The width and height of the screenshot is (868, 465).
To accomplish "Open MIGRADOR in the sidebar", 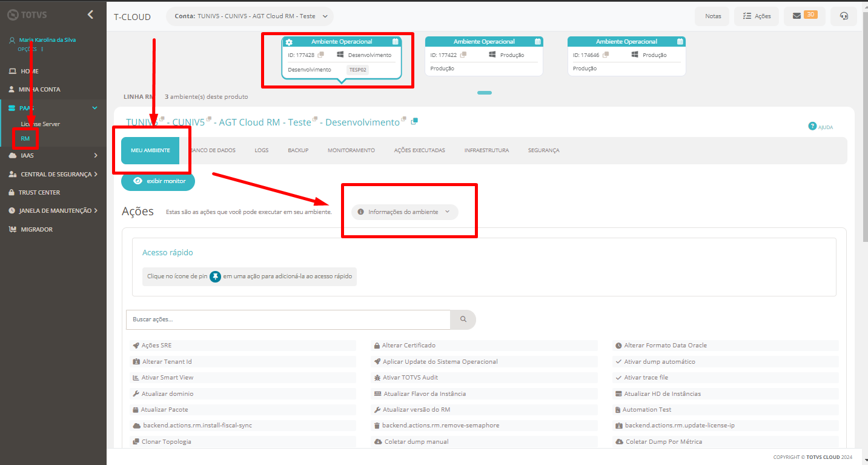I will [x=36, y=229].
